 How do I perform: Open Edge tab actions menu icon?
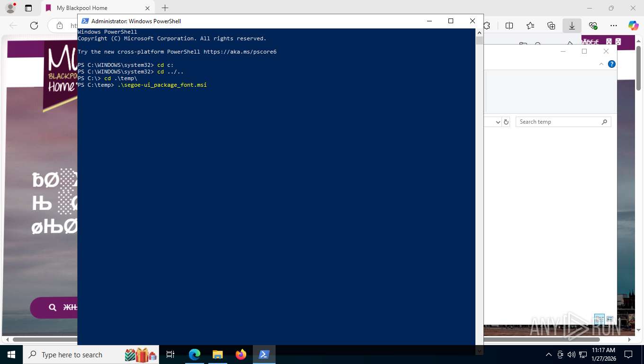[x=28, y=8]
